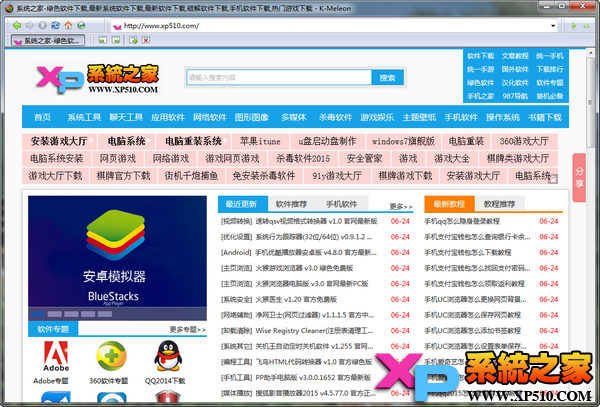Click the XP系统之家 site logo in the page header

[98, 79]
